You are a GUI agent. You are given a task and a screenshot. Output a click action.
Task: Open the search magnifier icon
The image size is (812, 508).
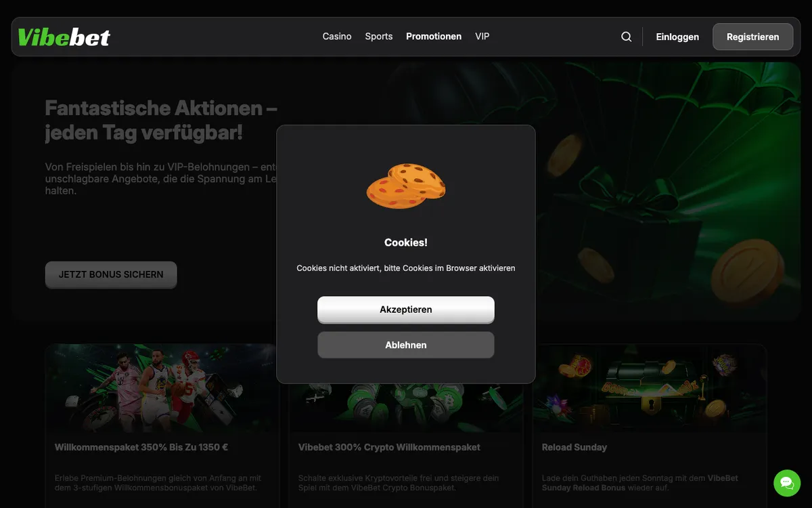(627, 37)
